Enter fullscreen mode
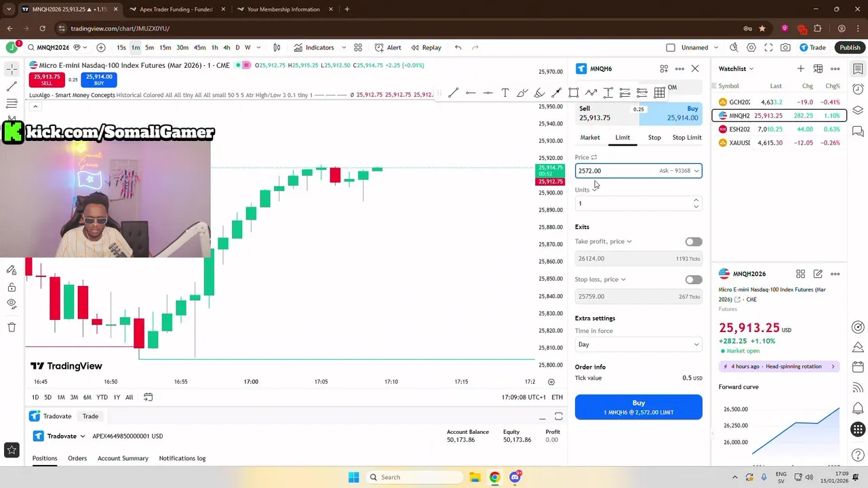 768,47
